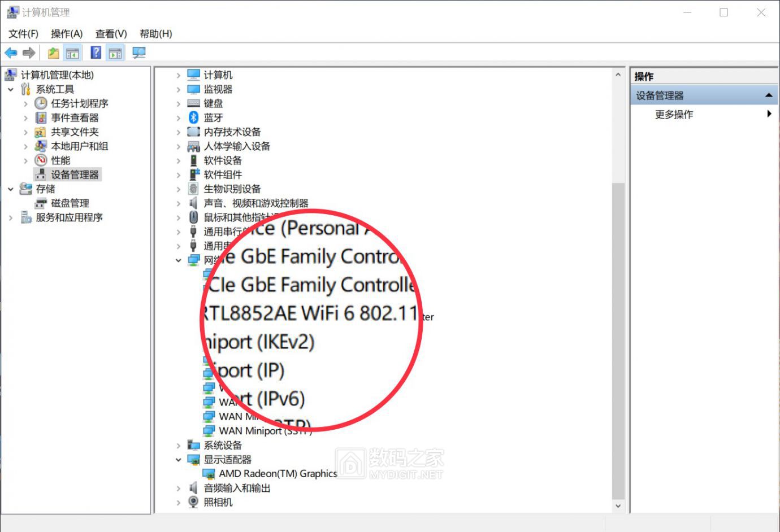Select the 共享文件夹 icon
The width and height of the screenshot is (780, 532).
(x=41, y=132)
